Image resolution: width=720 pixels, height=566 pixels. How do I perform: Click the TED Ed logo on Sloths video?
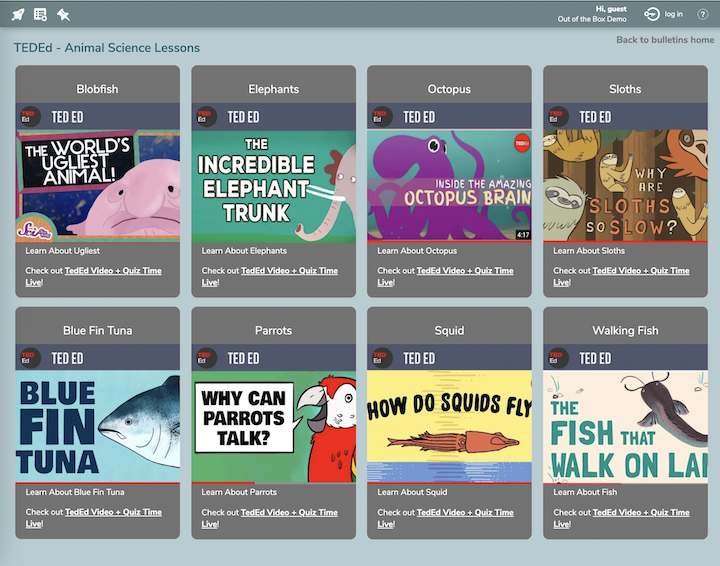pos(557,117)
